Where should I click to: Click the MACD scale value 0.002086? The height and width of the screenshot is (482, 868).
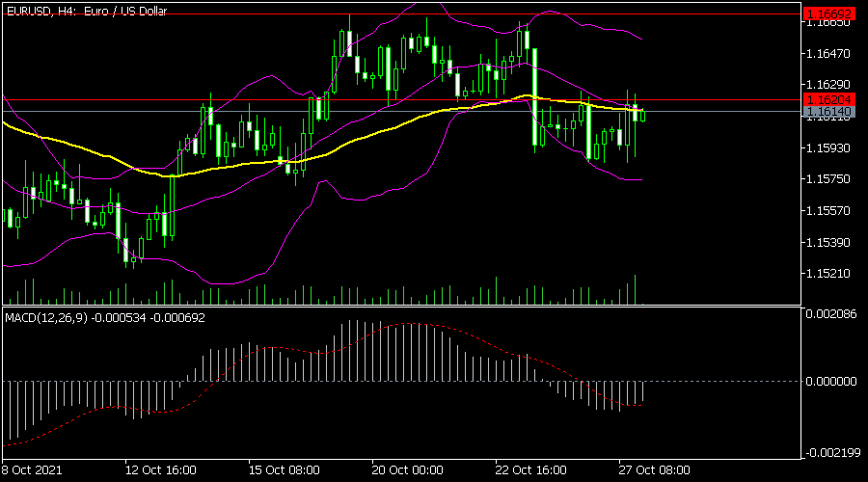tap(831, 313)
